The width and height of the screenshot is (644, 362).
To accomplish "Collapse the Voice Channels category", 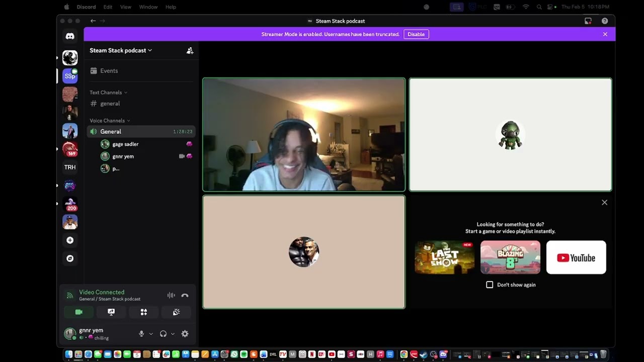I will point(110,121).
